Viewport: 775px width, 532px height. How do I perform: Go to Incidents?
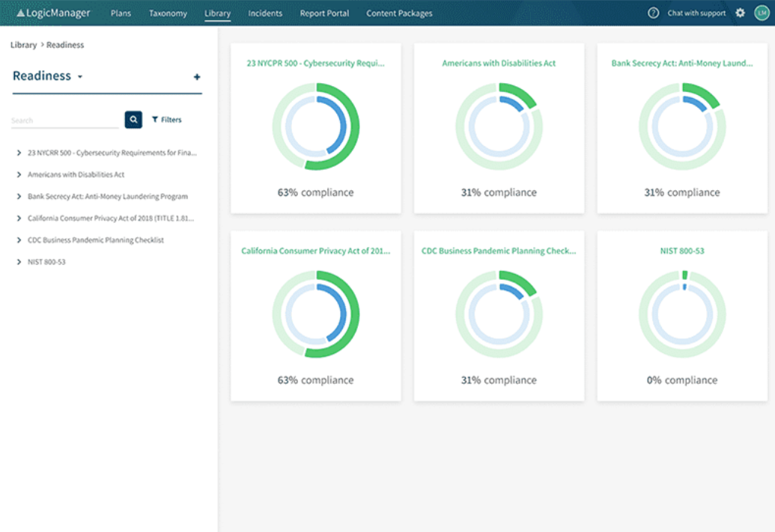click(x=265, y=13)
